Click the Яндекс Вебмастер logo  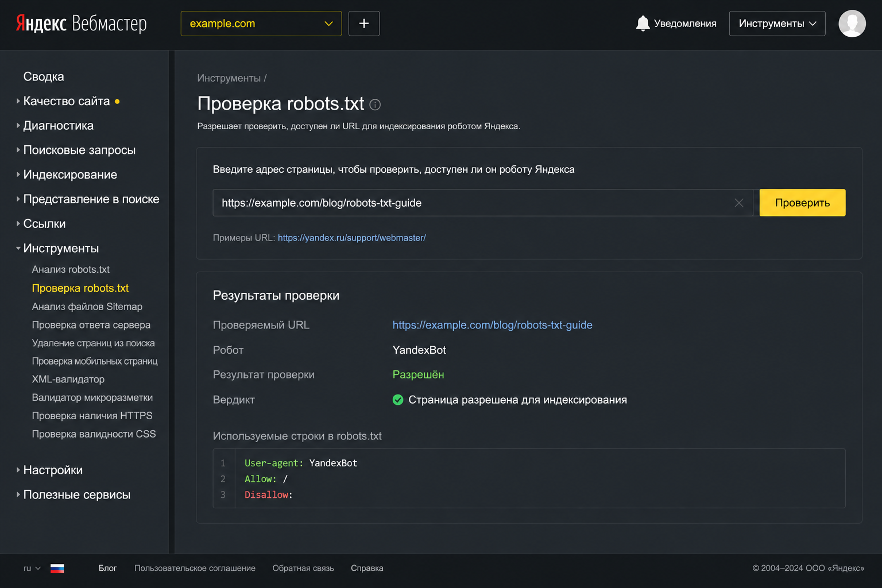[81, 24]
